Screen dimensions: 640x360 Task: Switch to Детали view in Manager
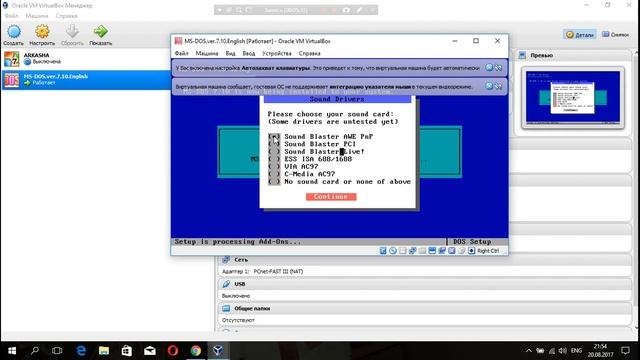tap(580, 35)
